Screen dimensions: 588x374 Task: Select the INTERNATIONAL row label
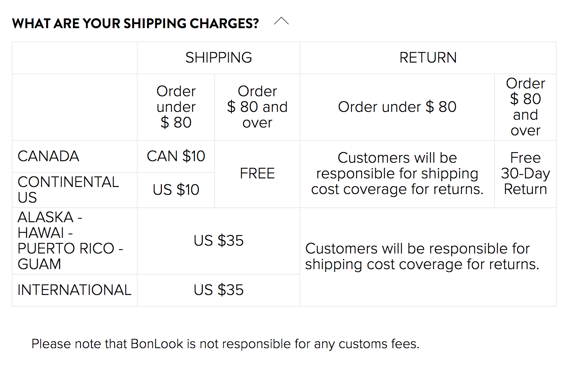(x=74, y=290)
